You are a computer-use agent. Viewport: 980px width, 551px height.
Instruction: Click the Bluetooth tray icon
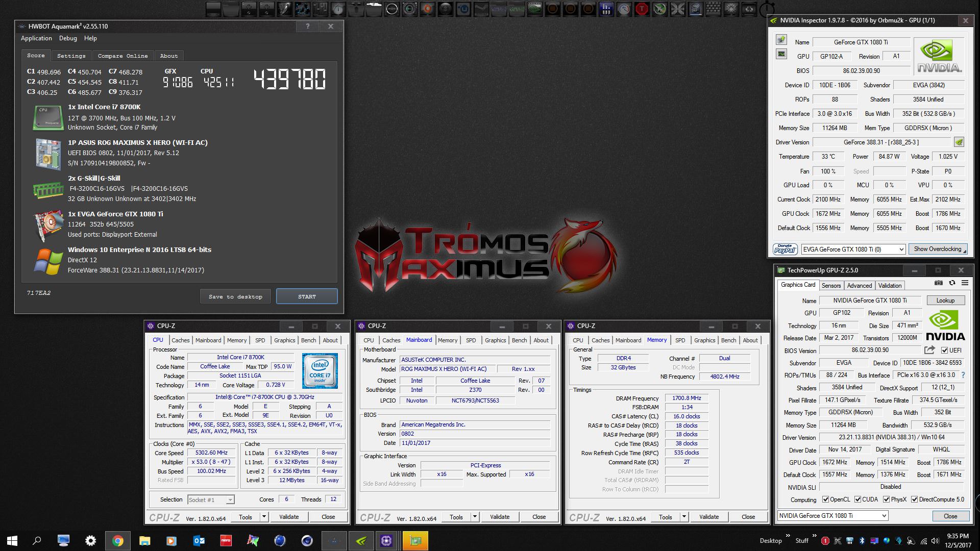(x=862, y=541)
